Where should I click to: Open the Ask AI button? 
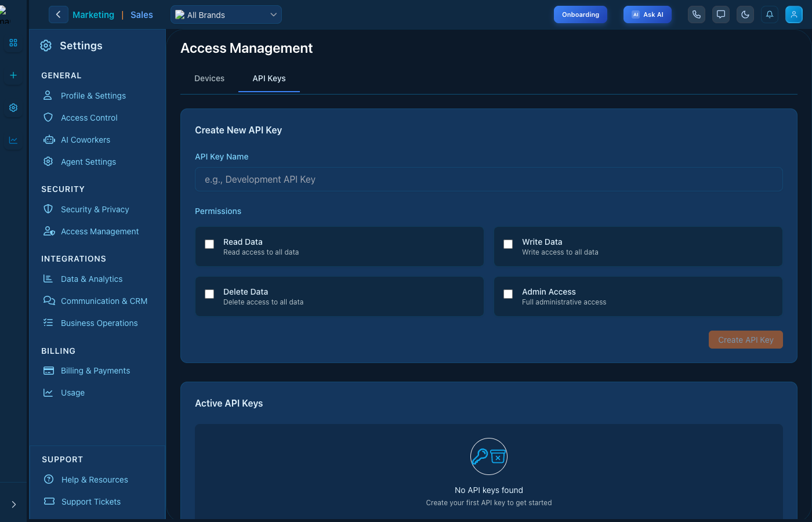647,14
